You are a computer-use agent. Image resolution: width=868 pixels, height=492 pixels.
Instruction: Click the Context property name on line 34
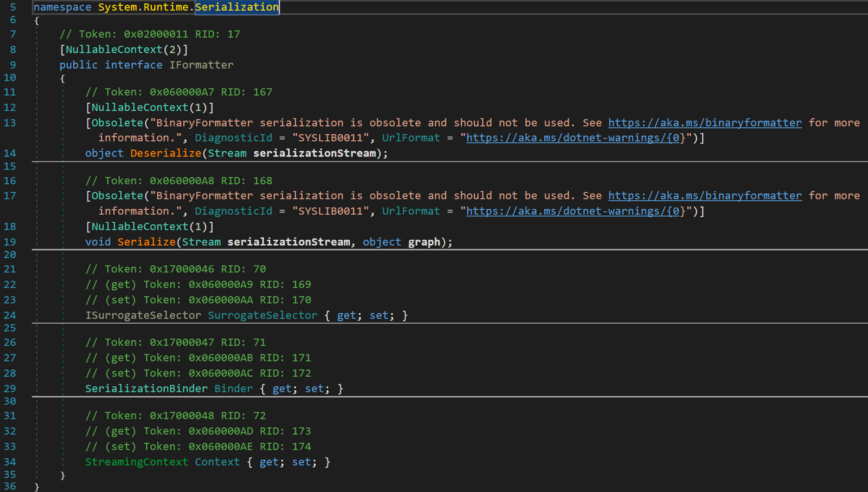(217, 462)
